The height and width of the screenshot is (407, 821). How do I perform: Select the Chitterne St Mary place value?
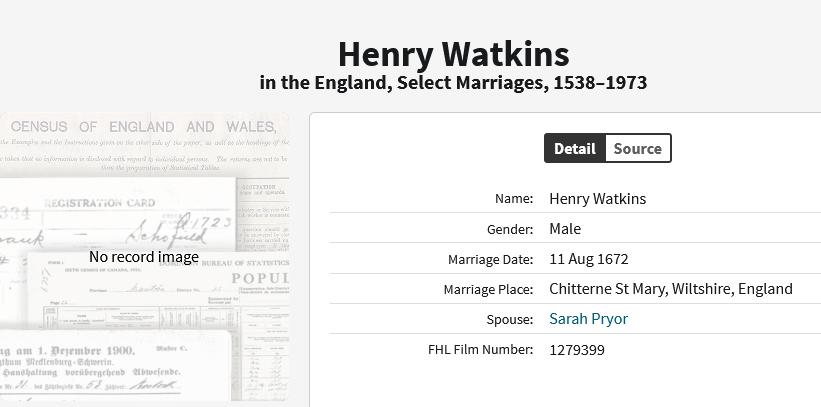[x=670, y=289]
